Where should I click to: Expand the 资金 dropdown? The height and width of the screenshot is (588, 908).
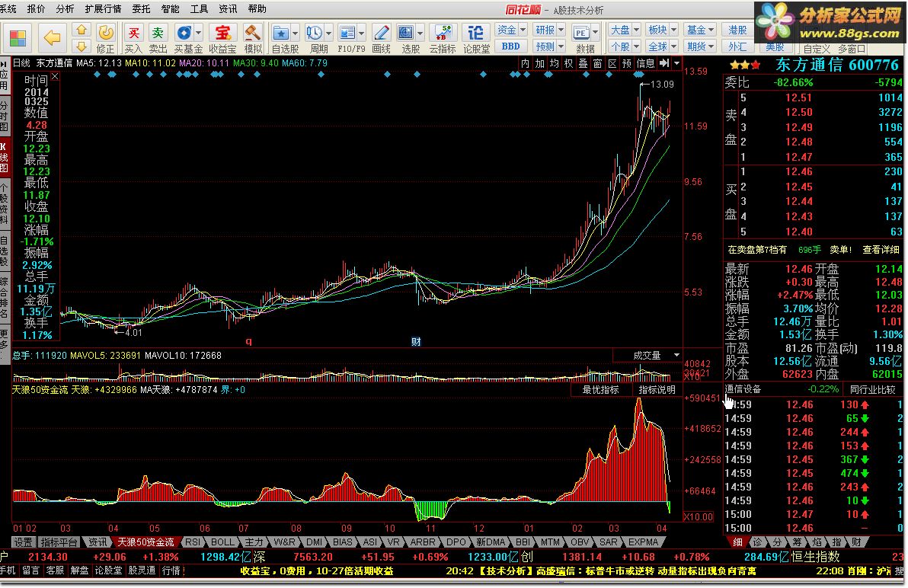tap(523, 30)
